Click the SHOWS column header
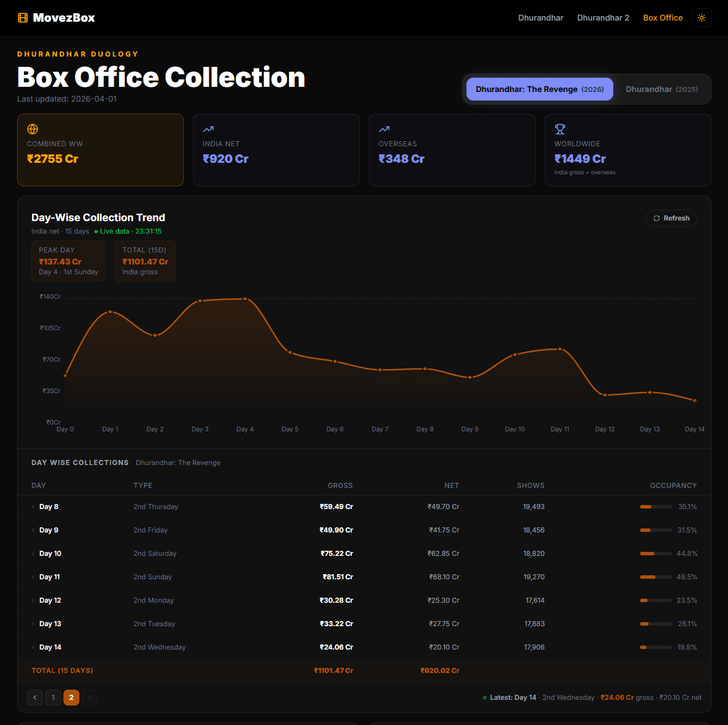 click(x=531, y=486)
